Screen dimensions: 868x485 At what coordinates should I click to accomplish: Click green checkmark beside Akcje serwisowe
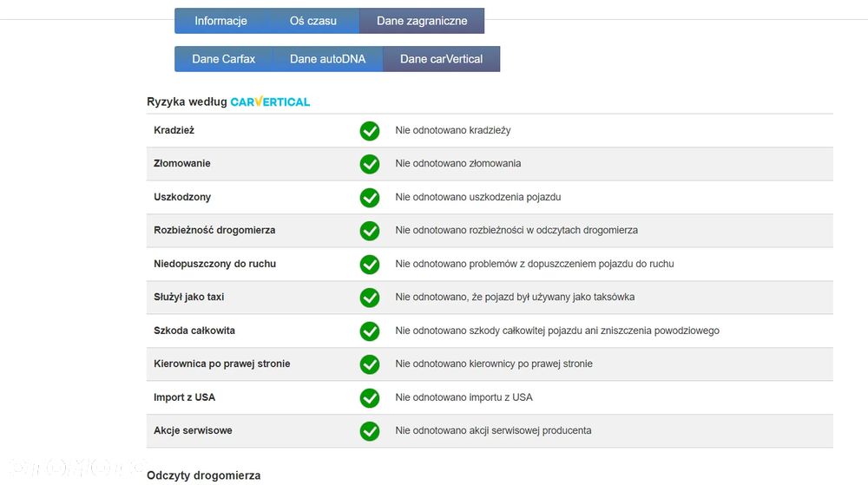click(x=370, y=431)
